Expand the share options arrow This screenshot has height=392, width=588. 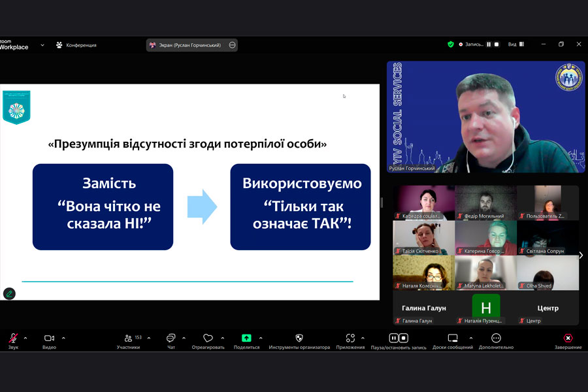[261, 338]
